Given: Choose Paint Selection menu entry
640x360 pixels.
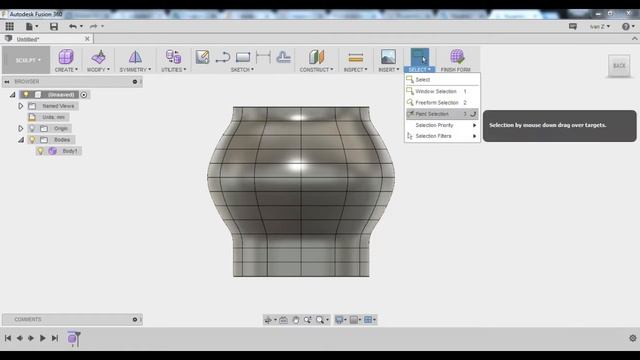Looking at the screenshot, I should [442, 114].
